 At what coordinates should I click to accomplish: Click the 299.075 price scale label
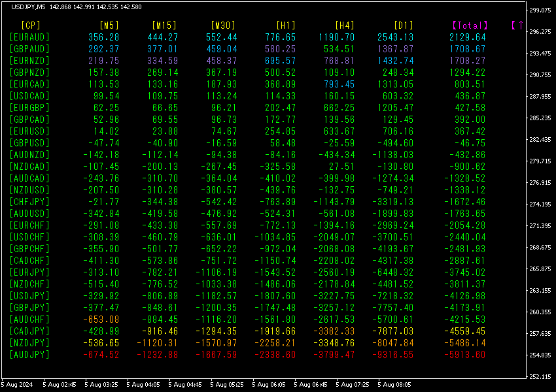point(540,10)
